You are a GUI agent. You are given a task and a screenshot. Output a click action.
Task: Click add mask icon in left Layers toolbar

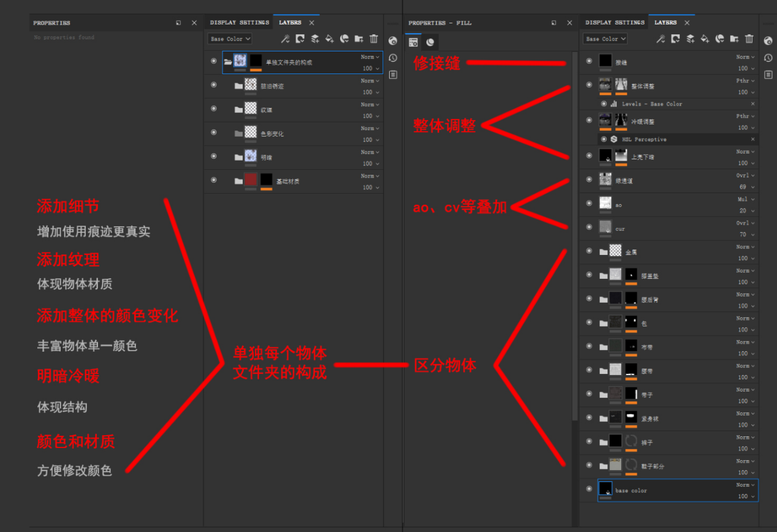tap(300, 39)
